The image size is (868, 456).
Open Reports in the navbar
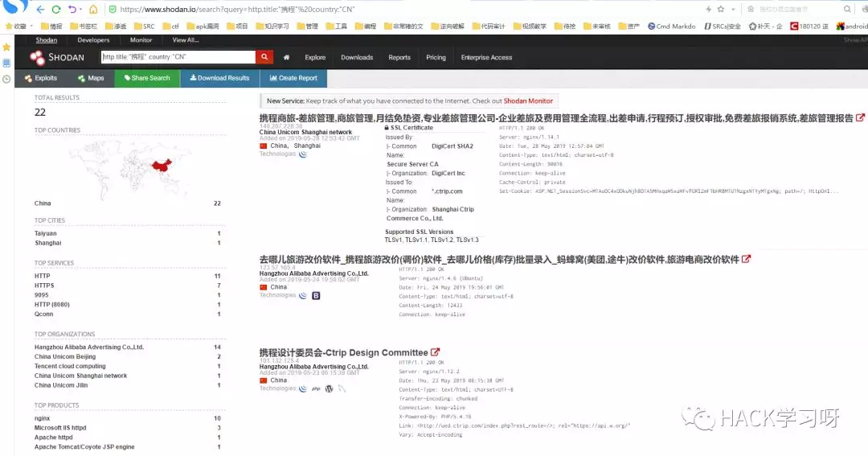[399, 57]
